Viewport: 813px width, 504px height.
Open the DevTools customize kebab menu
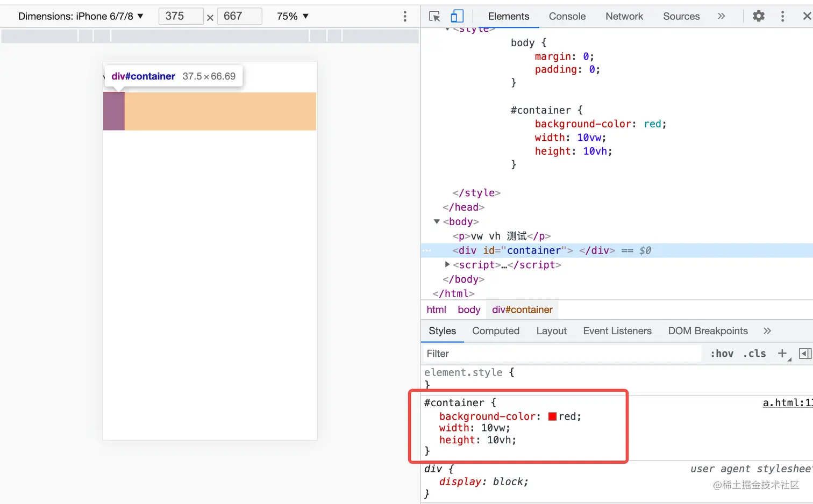[782, 16]
